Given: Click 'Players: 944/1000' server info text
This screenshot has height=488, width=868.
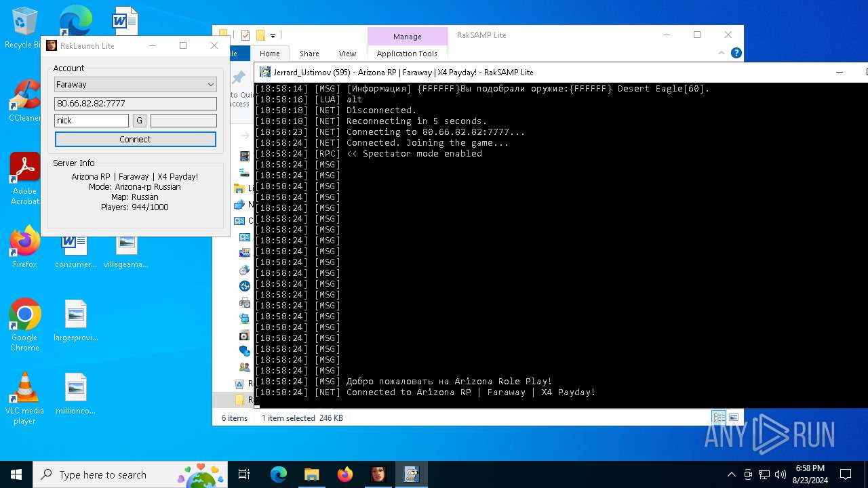Looking at the screenshot, I should point(135,207).
